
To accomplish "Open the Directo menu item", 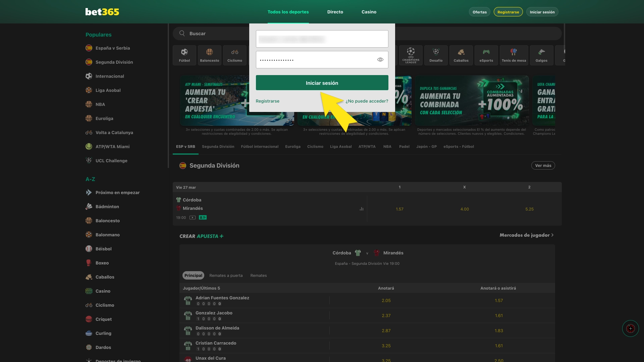I will point(335,12).
